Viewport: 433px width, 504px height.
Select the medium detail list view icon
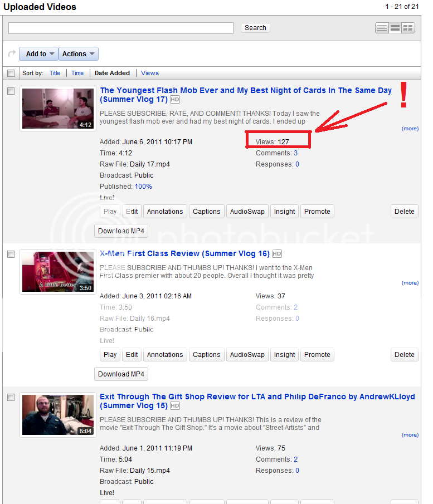[x=395, y=28]
